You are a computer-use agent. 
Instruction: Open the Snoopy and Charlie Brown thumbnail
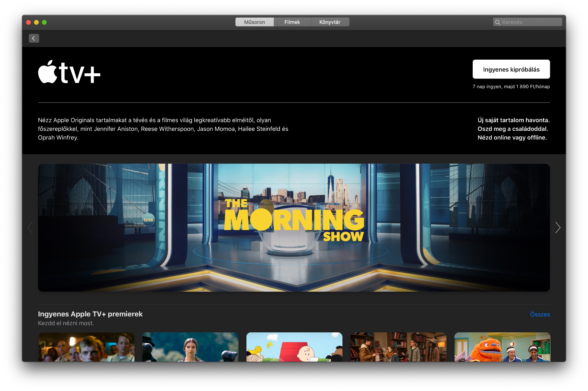click(294, 347)
